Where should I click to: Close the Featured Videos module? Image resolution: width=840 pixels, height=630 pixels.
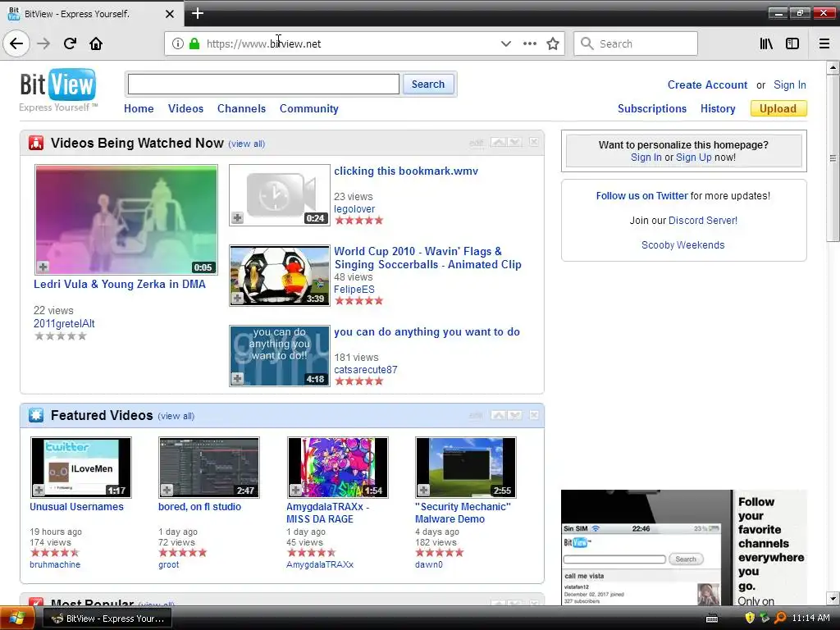click(533, 415)
